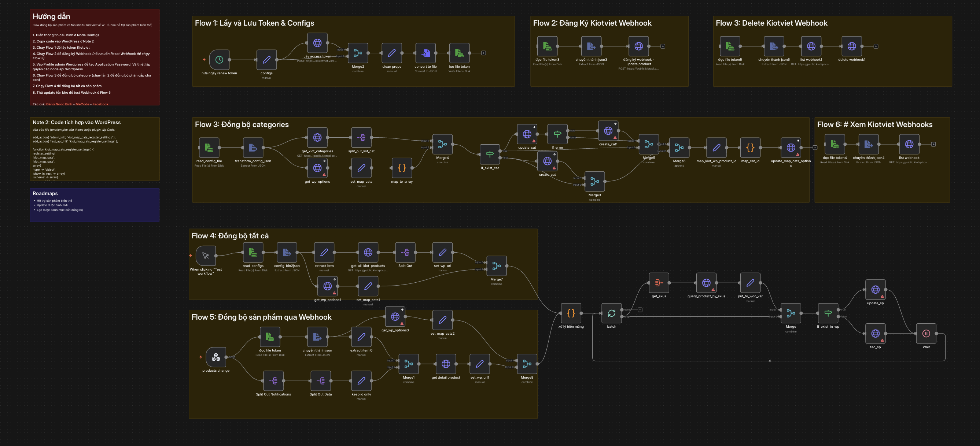Select the 'Roadmaps' sticky note
The width and height of the screenshot is (980, 446).
[94, 205]
